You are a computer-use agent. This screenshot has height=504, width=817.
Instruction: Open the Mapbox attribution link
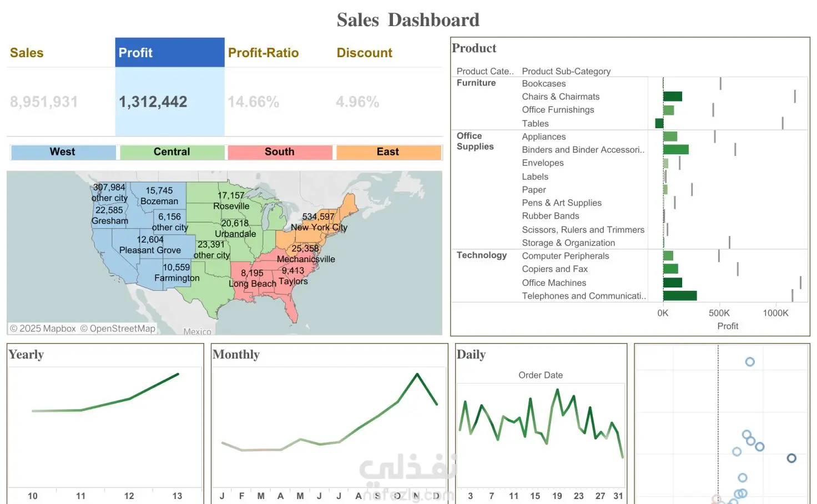tap(43, 329)
